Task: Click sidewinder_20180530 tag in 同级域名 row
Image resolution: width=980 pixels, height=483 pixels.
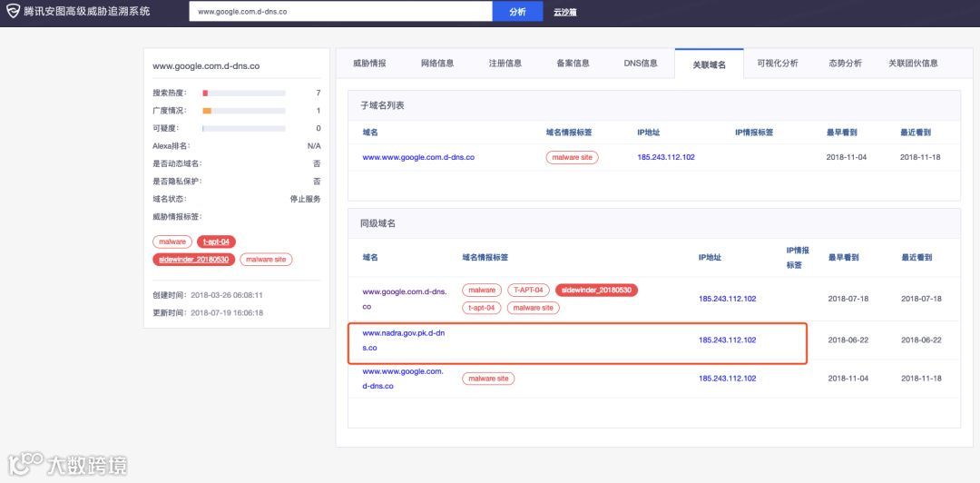Action: pos(597,291)
